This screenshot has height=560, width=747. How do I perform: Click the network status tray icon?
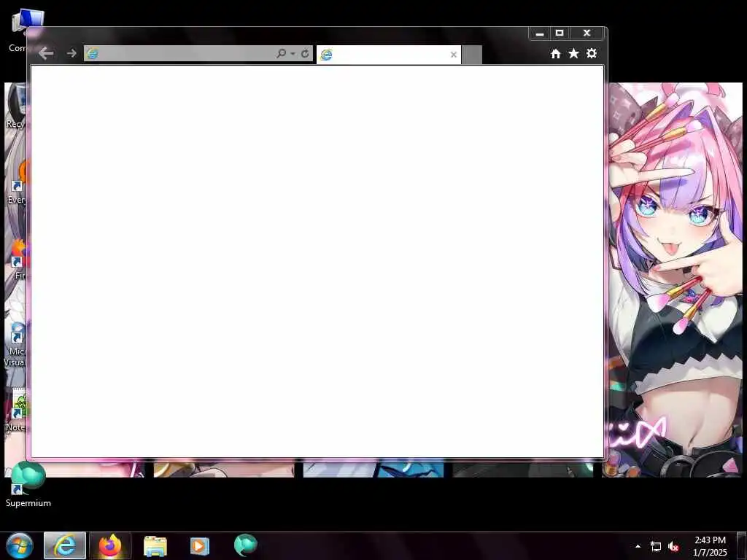[x=656, y=547]
